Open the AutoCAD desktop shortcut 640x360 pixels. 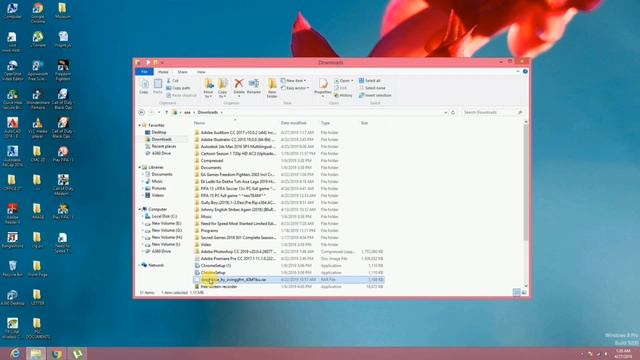pos(12,128)
